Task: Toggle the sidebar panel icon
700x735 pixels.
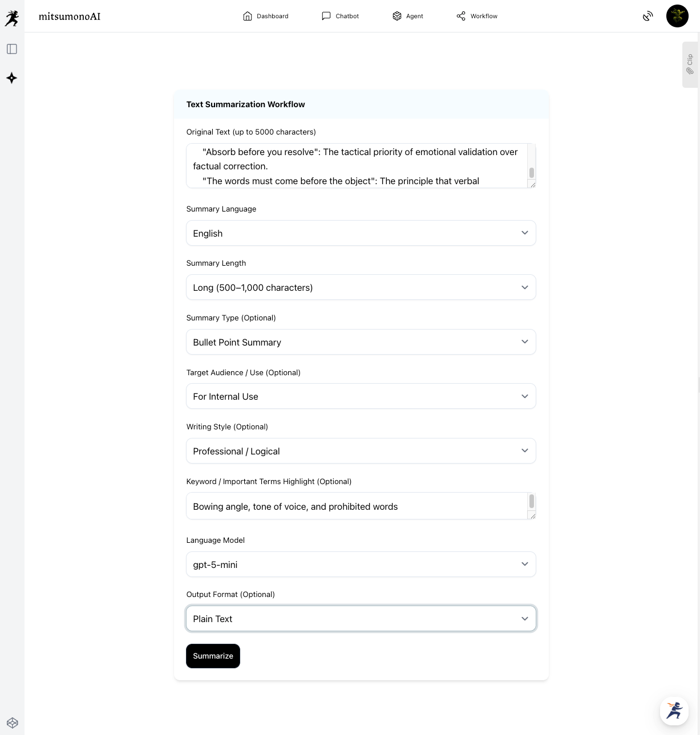Action: (12, 49)
